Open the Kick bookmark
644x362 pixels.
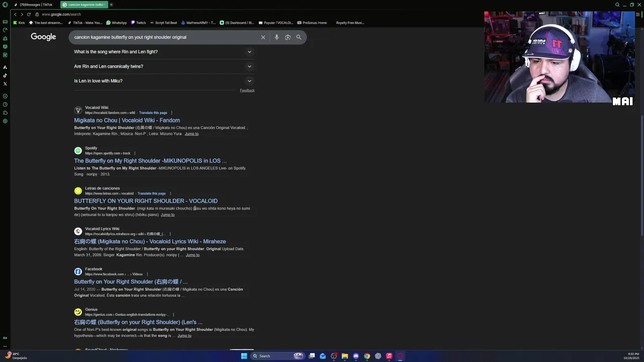click(x=19, y=23)
